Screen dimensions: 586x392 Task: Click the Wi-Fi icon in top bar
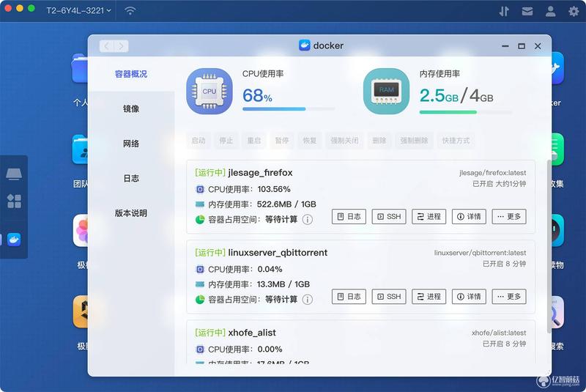tap(130, 10)
